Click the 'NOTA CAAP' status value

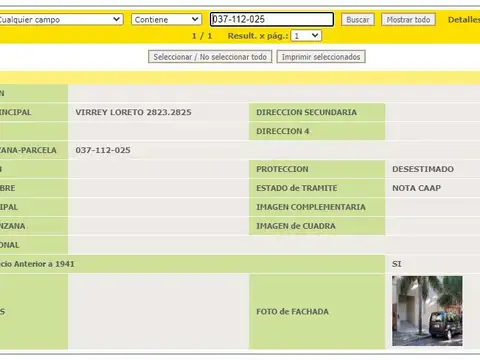[417, 188]
